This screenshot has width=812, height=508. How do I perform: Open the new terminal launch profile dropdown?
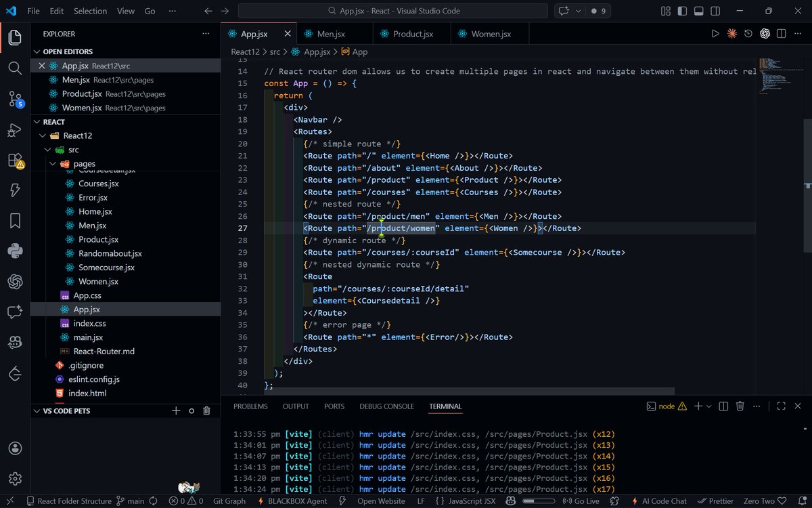[709, 406]
